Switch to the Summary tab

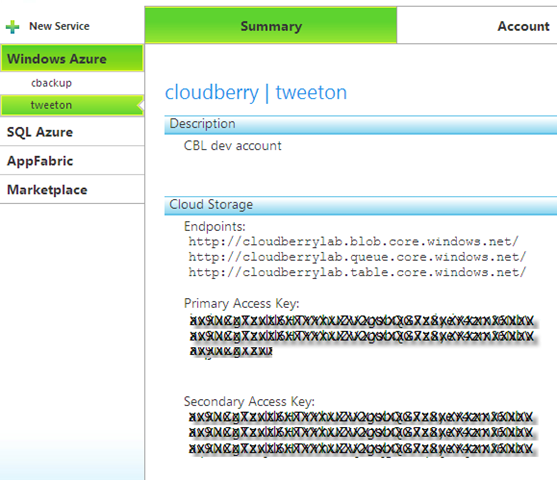(271, 26)
